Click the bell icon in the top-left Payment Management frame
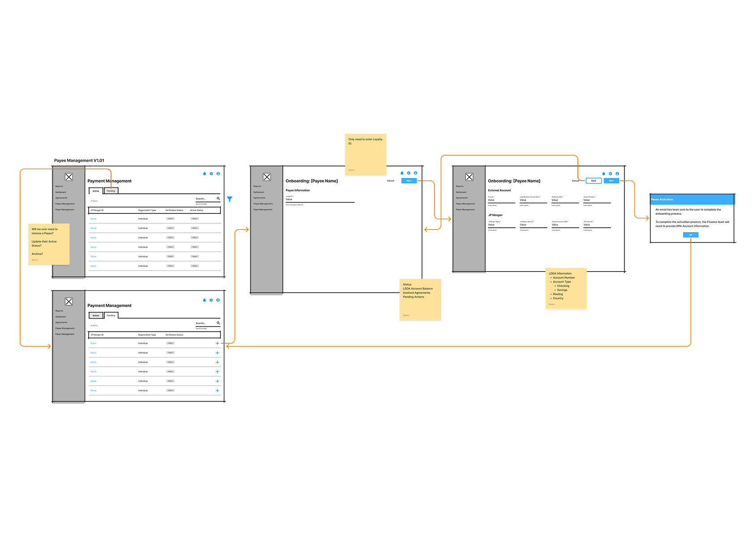 point(205,174)
